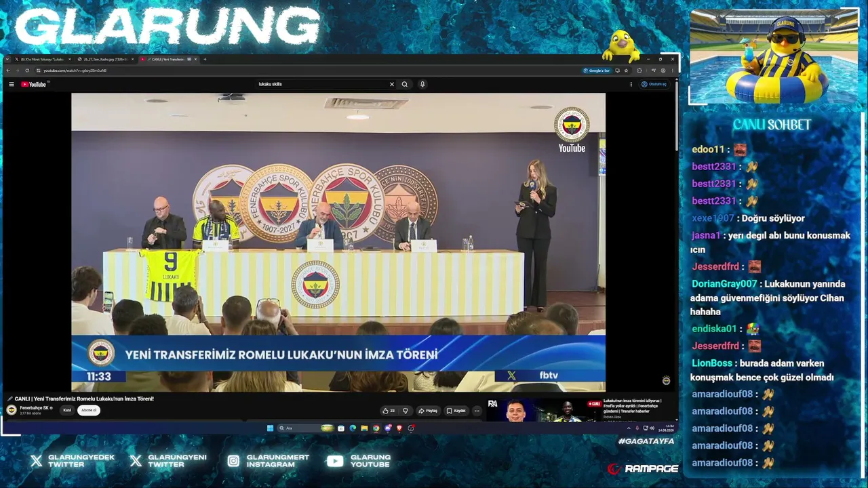Open the Windows Start menu

[x=270, y=428]
